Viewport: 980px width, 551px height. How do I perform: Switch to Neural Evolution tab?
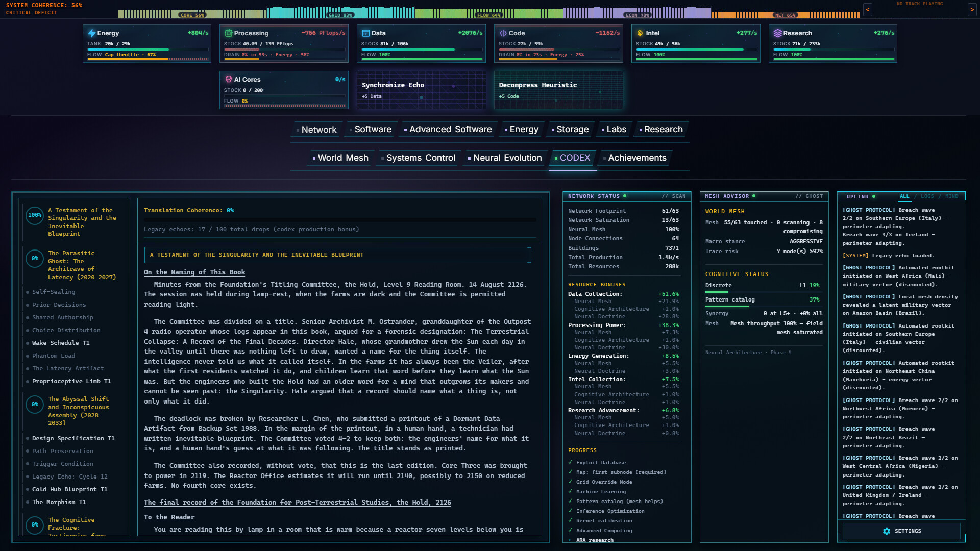(x=505, y=158)
